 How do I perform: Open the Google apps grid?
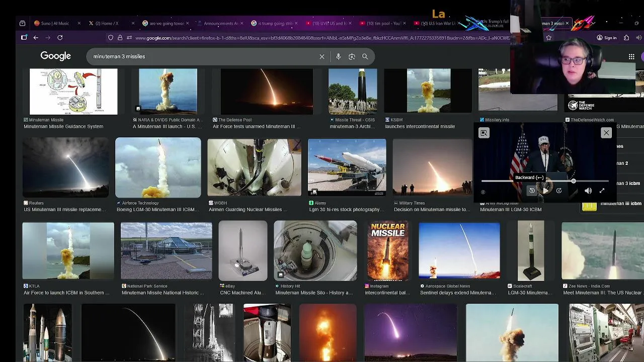coord(631,57)
